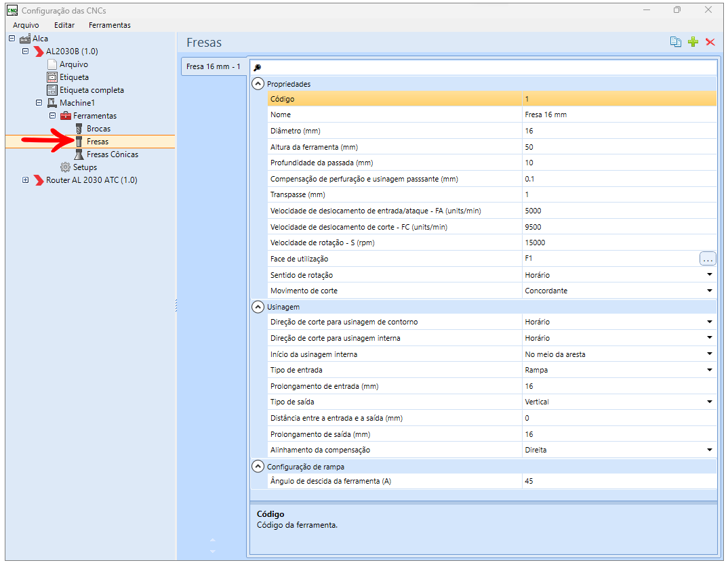Edit Profundidade da passada value 10
Screen dimensions: 728x567
(x=619, y=163)
